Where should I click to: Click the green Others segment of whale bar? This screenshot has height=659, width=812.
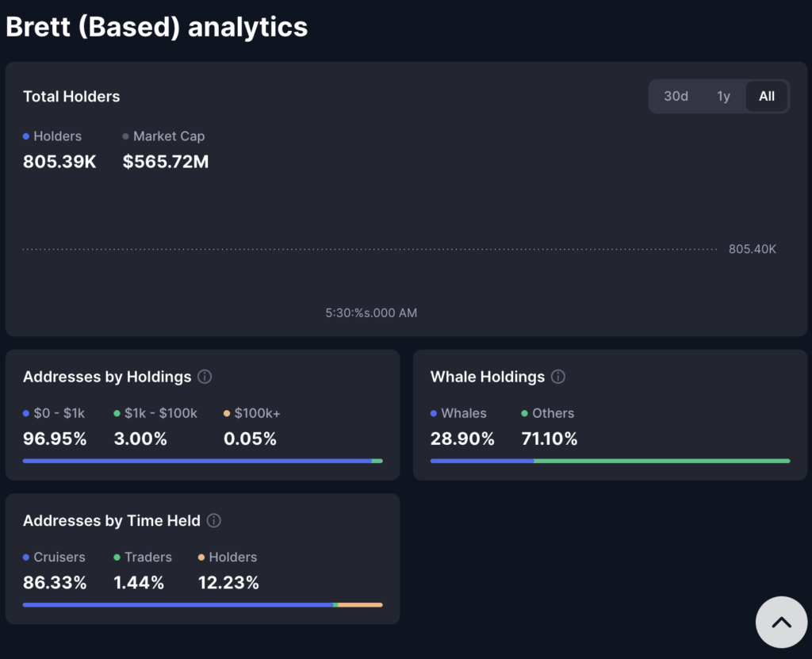click(662, 461)
